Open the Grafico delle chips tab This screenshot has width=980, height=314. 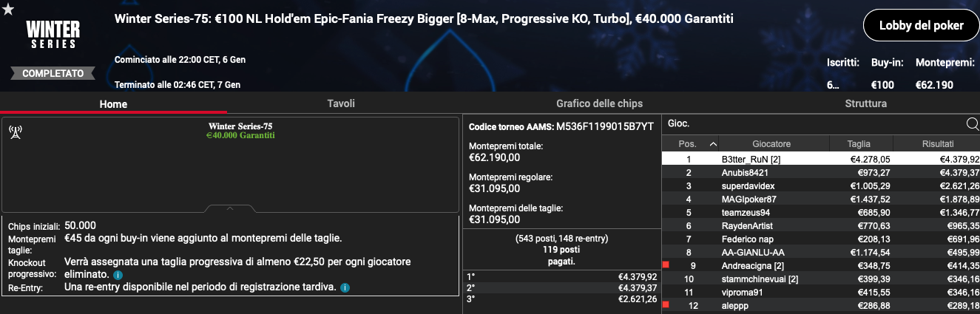[x=599, y=103]
